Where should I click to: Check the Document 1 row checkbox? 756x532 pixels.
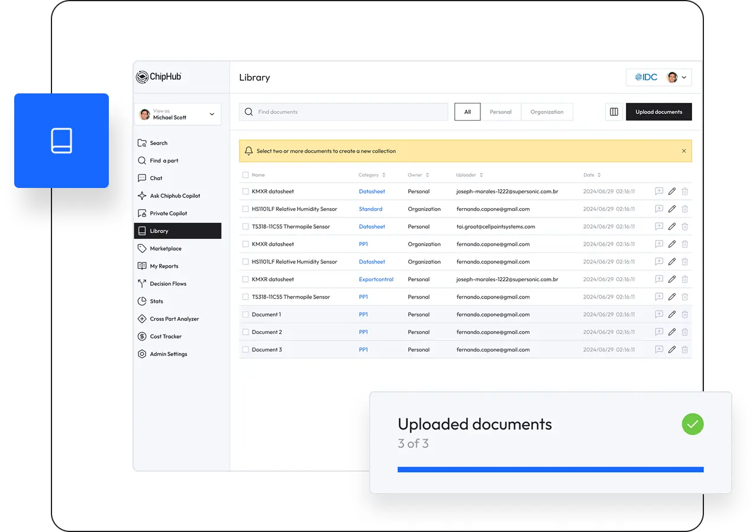click(x=245, y=314)
